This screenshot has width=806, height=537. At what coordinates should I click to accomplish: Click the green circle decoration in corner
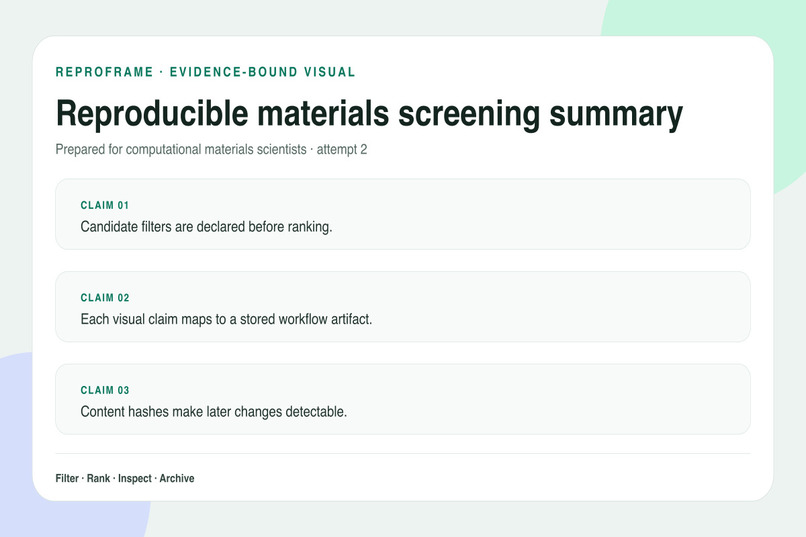789,77
